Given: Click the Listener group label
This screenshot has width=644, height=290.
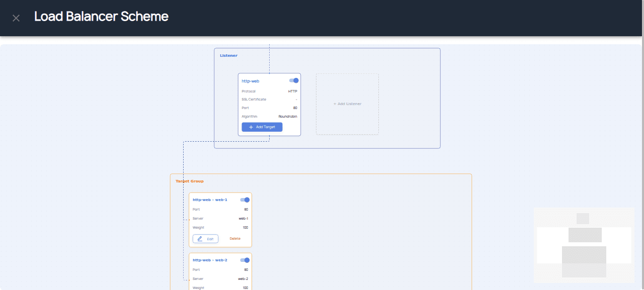Looking at the screenshot, I should click(x=228, y=55).
